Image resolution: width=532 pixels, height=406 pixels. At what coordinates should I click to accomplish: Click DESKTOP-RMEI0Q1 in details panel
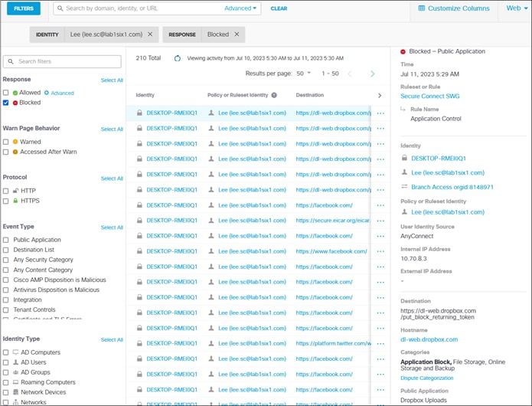439,159
